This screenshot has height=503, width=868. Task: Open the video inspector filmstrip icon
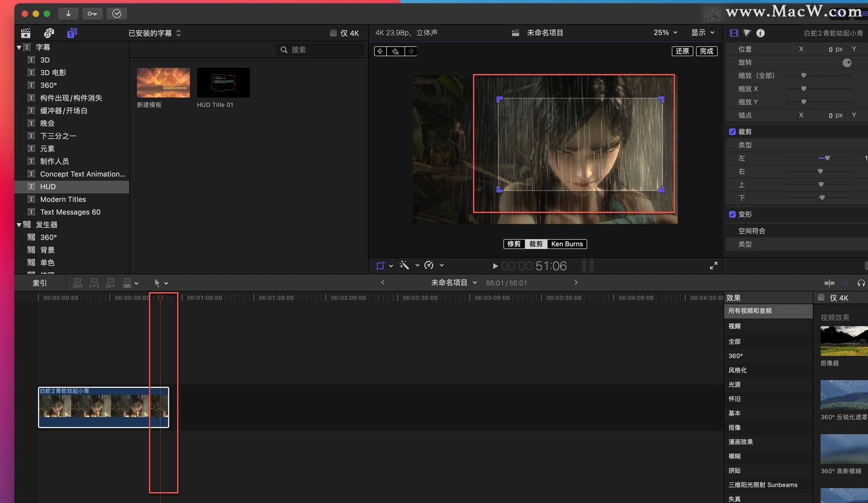tap(734, 33)
